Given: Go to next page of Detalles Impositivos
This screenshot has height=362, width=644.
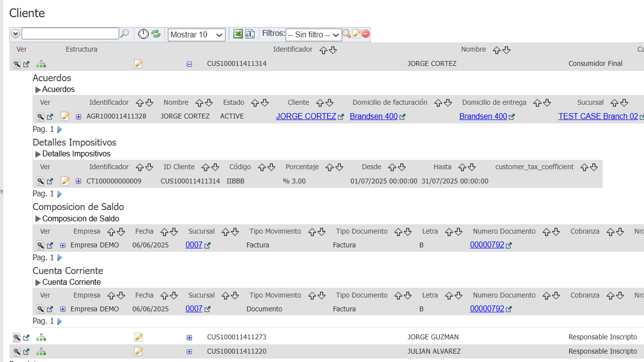Looking at the screenshot, I should pos(60,194).
